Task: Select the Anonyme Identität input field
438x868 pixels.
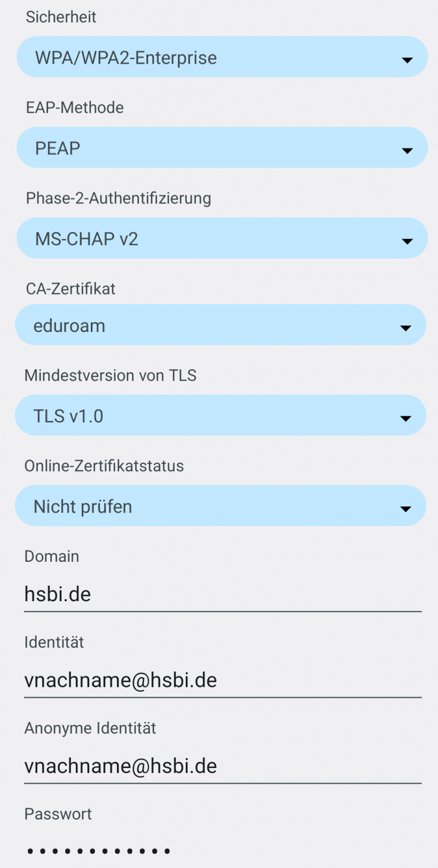Action: [x=223, y=766]
